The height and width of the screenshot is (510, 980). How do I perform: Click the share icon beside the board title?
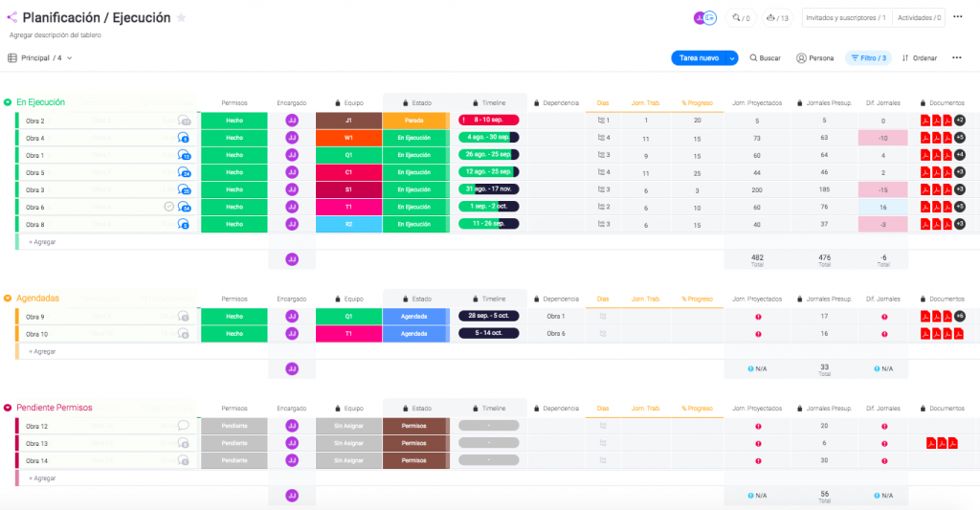[11, 17]
